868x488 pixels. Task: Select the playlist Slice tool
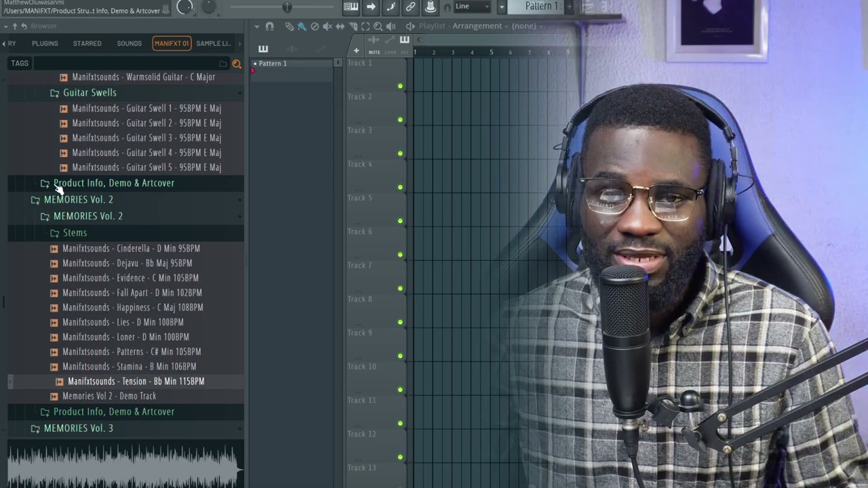[353, 26]
